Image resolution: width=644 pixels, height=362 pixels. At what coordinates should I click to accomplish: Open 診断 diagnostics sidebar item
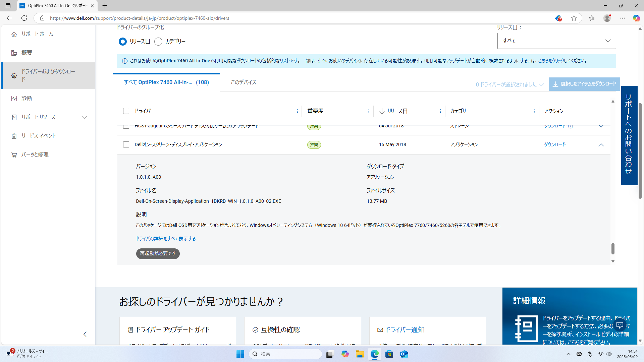pyautogui.click(x=26, y=98)
